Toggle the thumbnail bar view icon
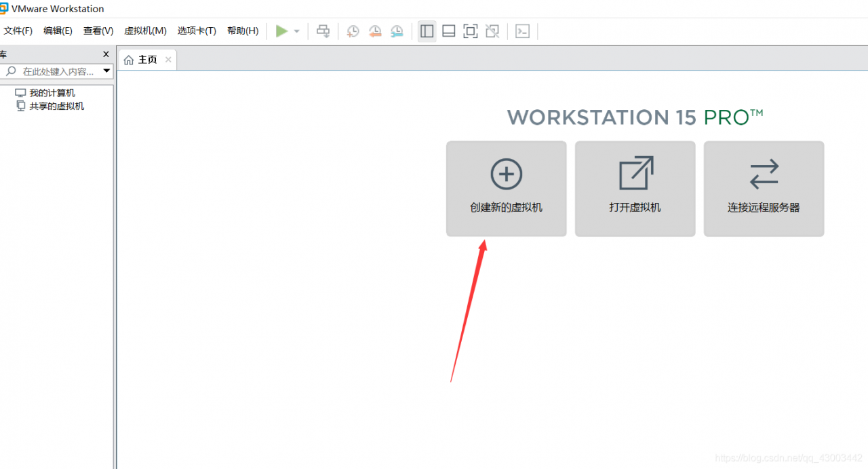The height and width of the screenshot is (469, 868). (x=448, y=31)
